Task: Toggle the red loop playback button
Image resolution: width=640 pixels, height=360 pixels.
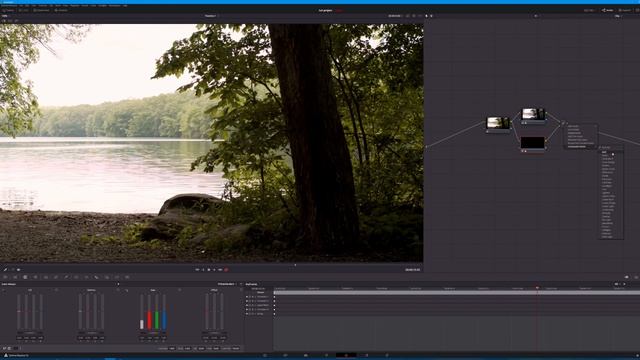Action: 226,269
